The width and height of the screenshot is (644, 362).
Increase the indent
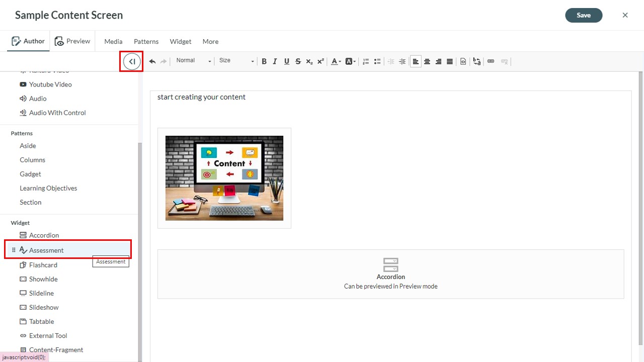[x=402, y=61]
